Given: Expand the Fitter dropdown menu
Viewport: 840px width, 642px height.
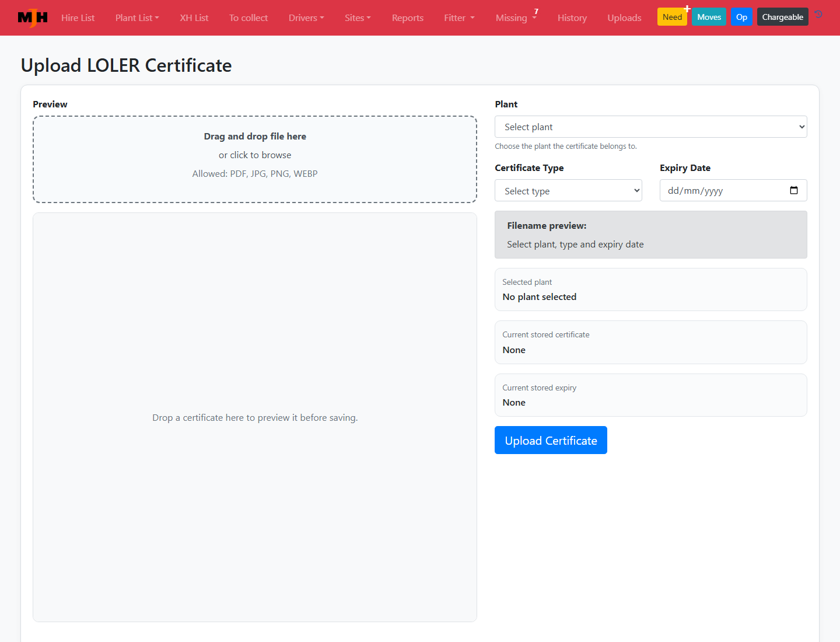Looking at the screenshot, I should (x=459, y=18).
